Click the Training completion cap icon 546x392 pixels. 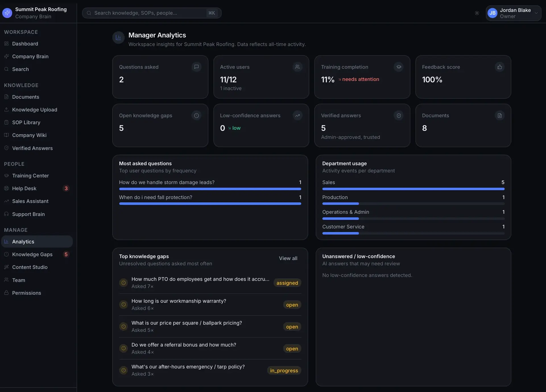(399, 67)
